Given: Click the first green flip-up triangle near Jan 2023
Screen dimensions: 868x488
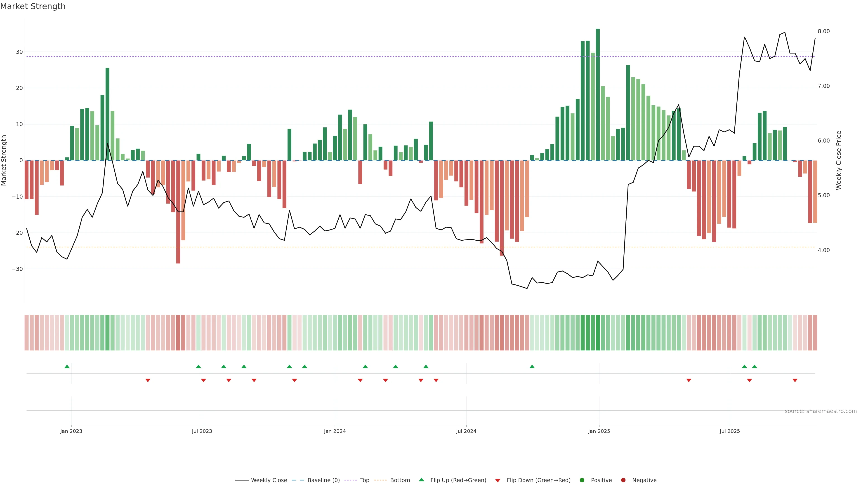Looking at the screenshot, I should 67,366.
